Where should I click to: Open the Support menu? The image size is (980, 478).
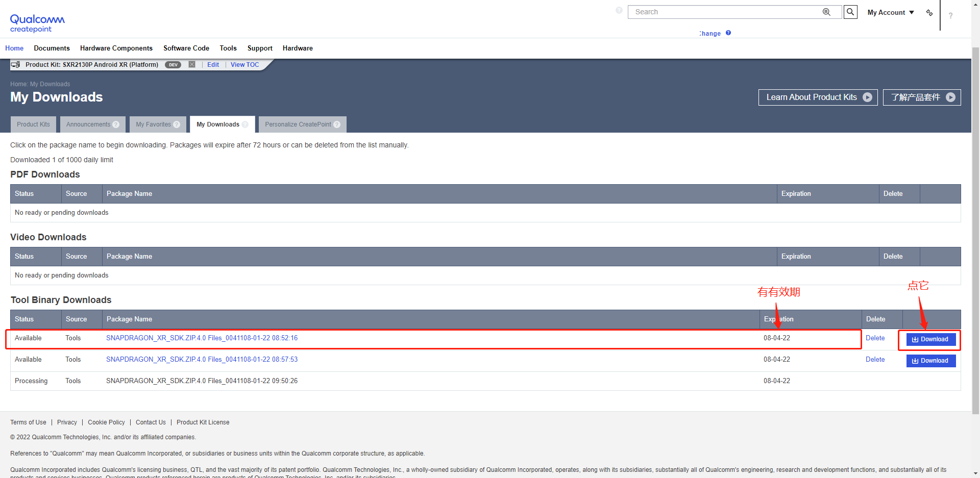[260, 48]
